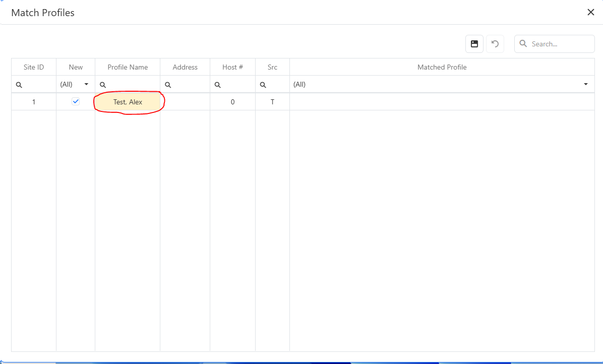Sort by Src column header
The width and height of the screenshot is (603, 364).
click(272, 67)
